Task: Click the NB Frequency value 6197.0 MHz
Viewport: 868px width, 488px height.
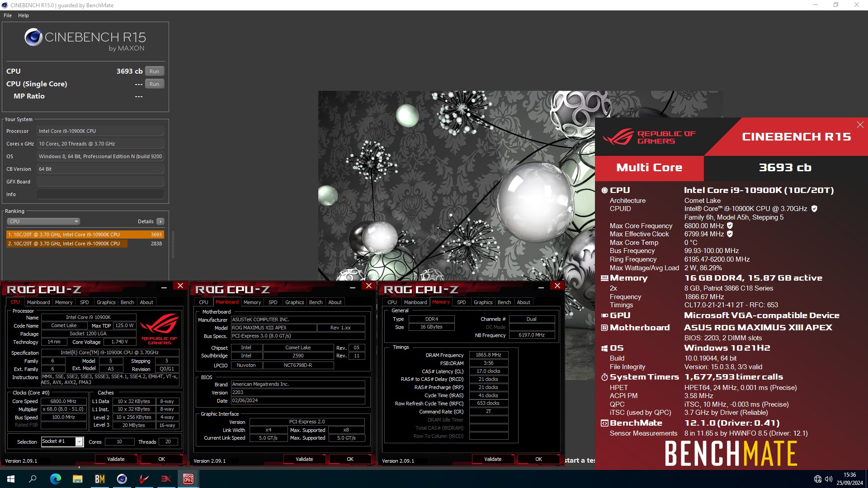Action: (x=532, y=335)
